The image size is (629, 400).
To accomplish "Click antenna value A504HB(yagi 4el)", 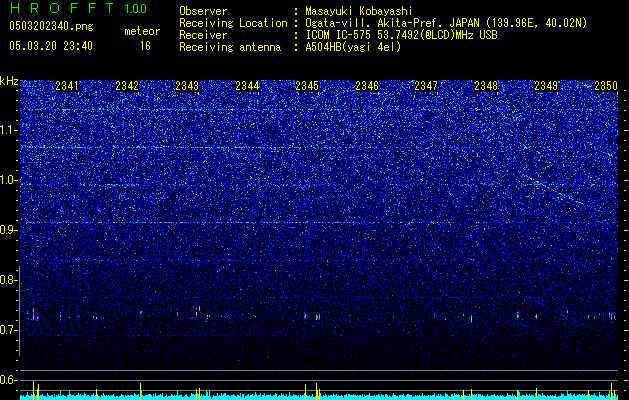I will pyautogui.click(x=353, y=47).
